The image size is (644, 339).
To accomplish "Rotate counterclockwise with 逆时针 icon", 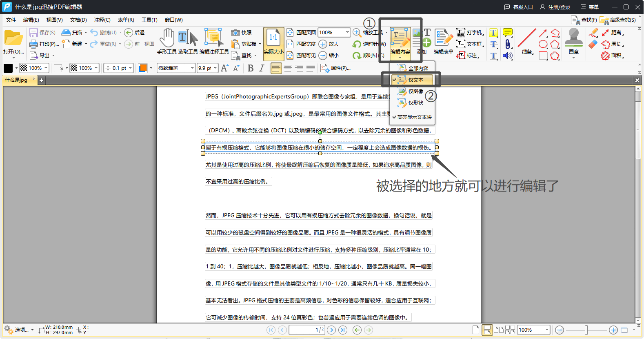I will (x=357, y=44).
